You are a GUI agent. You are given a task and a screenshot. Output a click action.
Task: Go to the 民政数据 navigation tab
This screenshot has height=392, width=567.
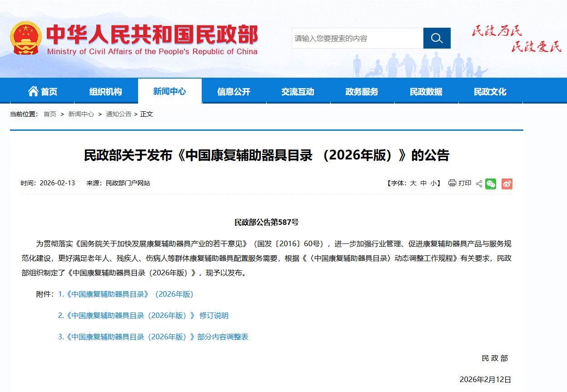click(x=426, y=91)
